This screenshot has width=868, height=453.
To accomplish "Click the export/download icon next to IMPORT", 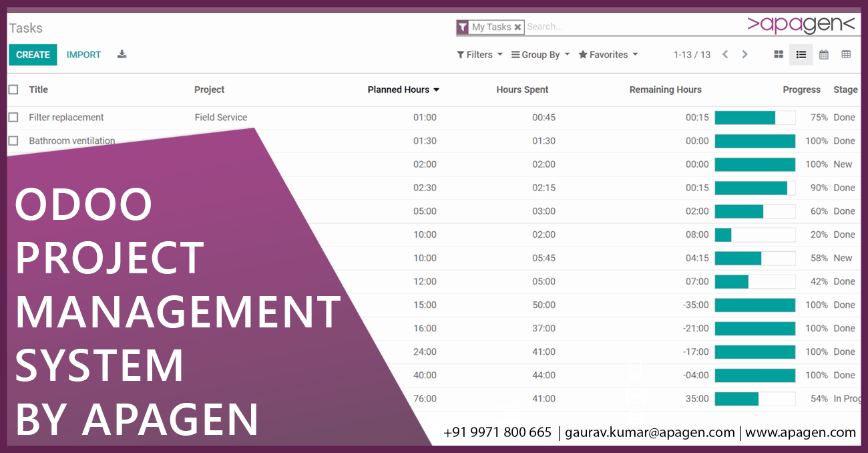I will click(122, 54).
